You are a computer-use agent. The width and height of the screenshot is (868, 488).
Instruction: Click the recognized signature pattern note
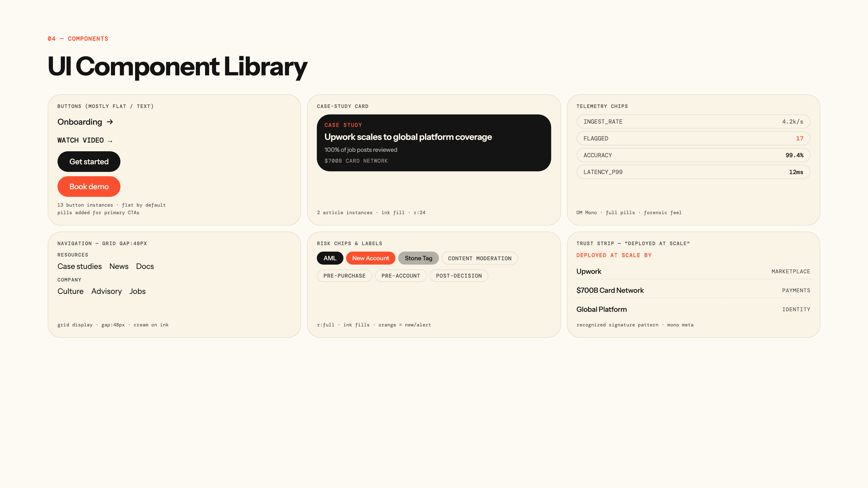coord(635,325)
